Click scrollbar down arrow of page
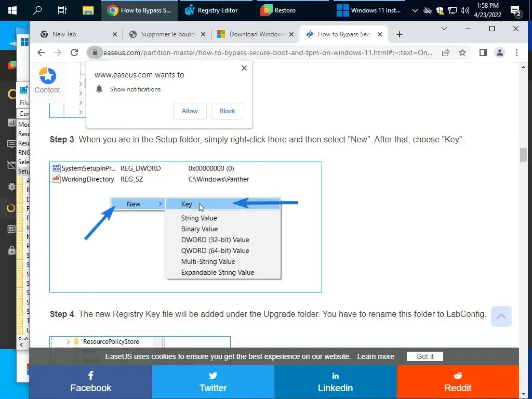This screenshot has height=399, width=532. click(523, 394)
